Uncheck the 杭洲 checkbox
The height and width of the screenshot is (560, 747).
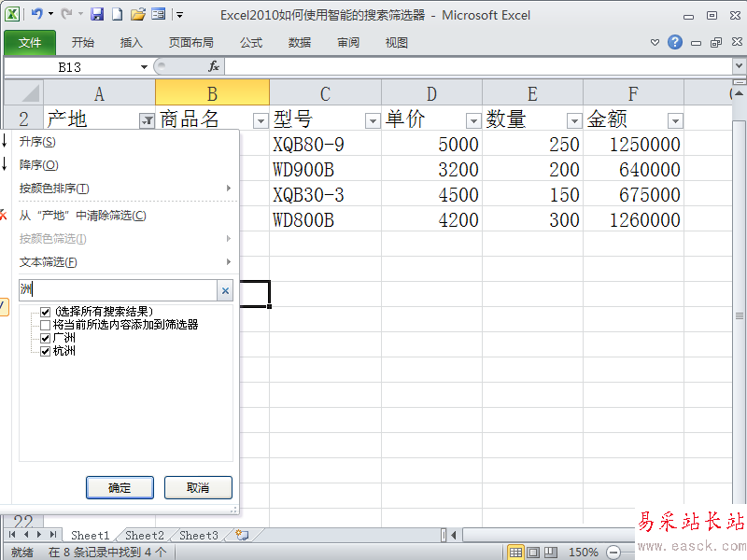click(45, 352)
